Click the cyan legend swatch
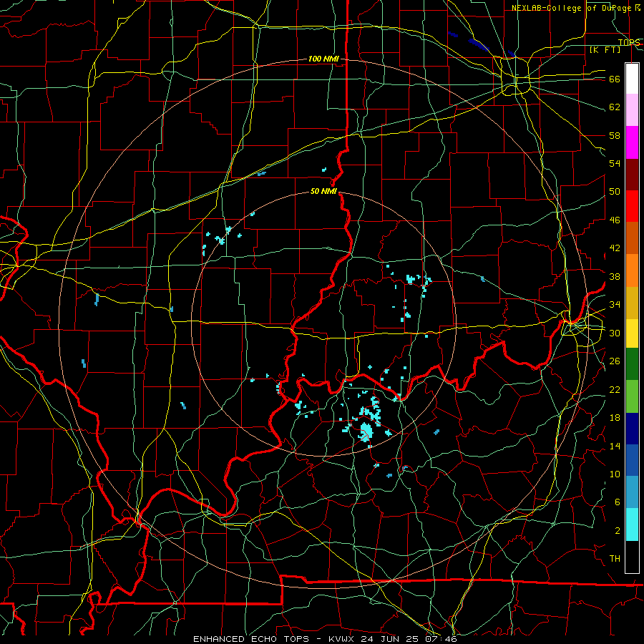 pyautogui.click(x=632, y=524)
